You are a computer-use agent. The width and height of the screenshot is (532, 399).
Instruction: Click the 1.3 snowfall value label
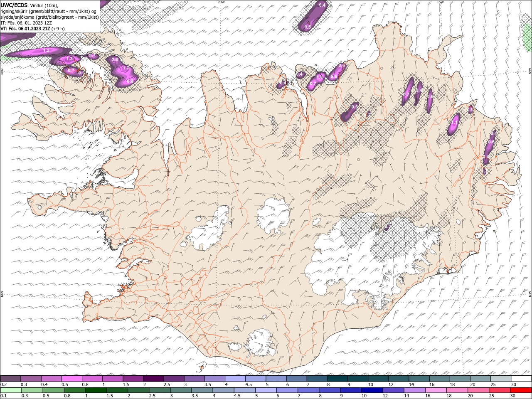69,59
